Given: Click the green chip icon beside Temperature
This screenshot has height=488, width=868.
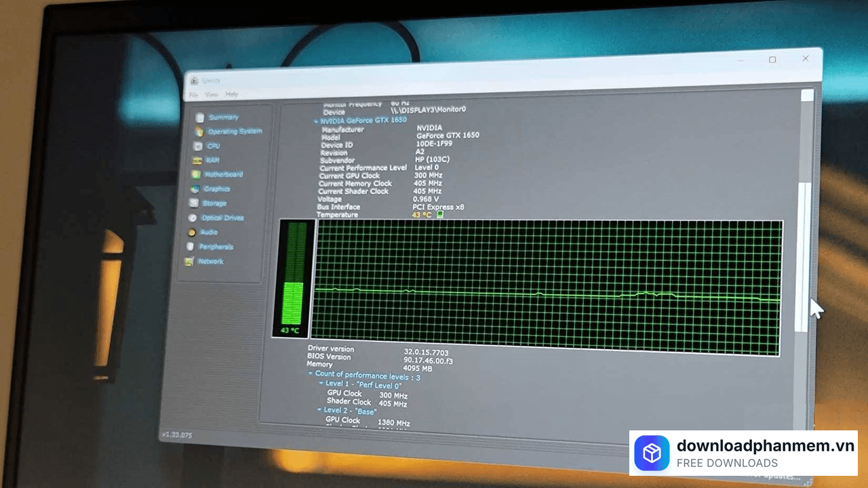Looking at the screenshot, I should click(439, 215).
